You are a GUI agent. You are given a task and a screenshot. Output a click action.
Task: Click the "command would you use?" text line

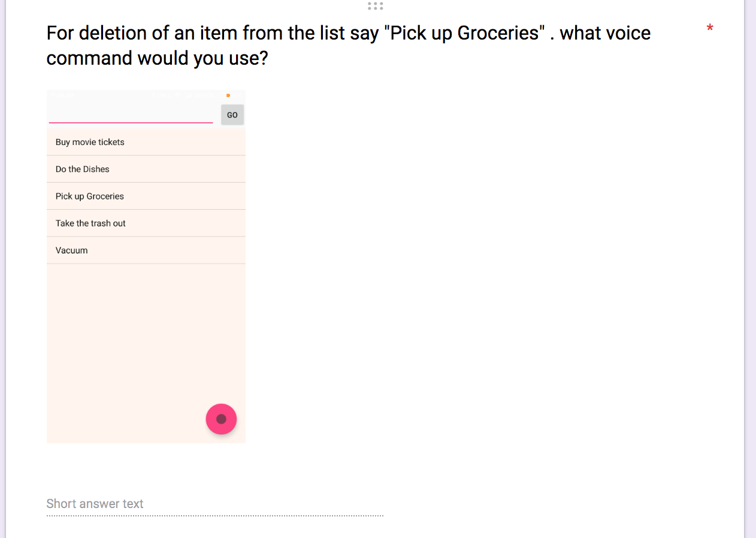coord(157,58)
